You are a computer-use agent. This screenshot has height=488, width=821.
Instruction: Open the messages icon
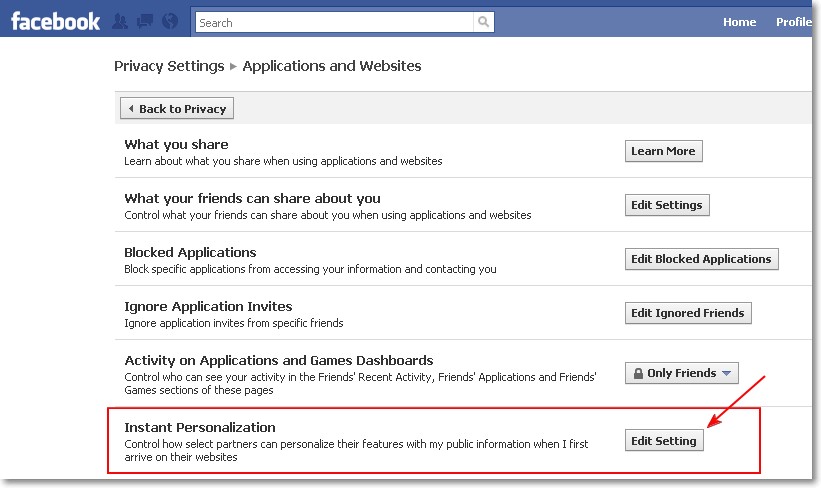click(145, 22)
